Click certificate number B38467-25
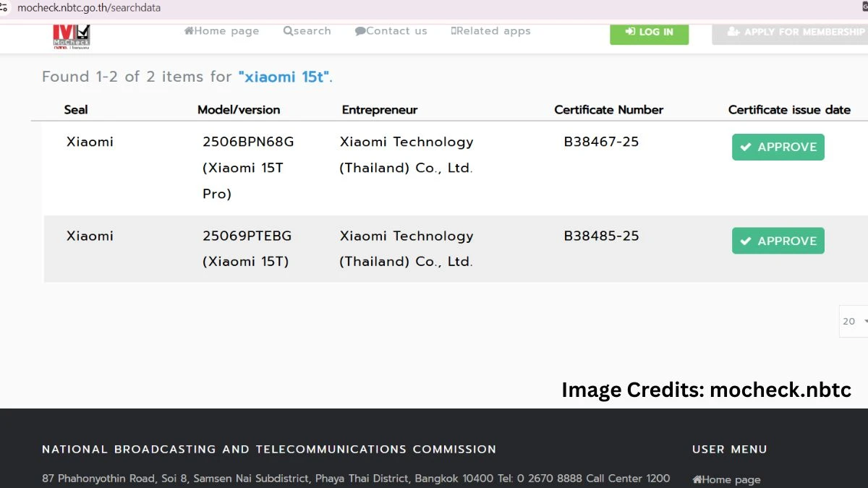868x488 pixels. [x=601, y=142]
